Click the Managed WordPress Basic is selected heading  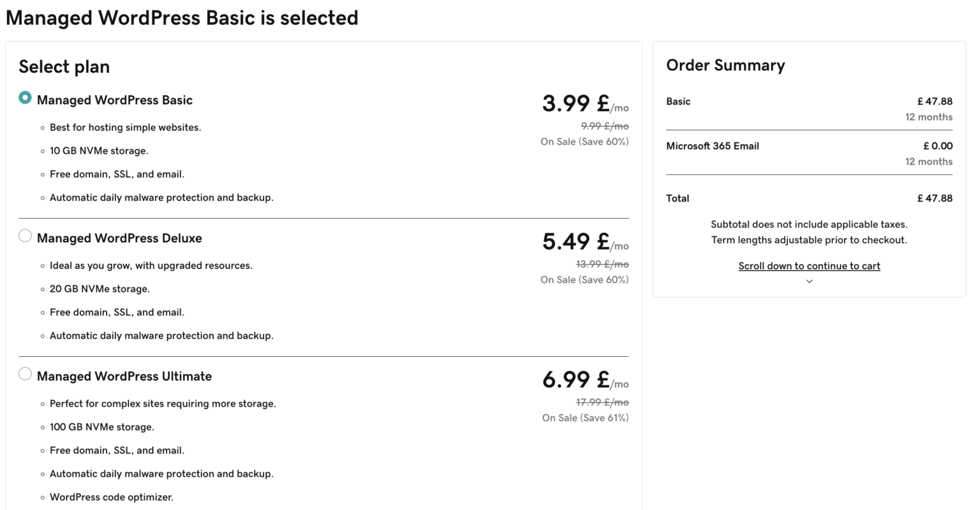pos(182,17)
